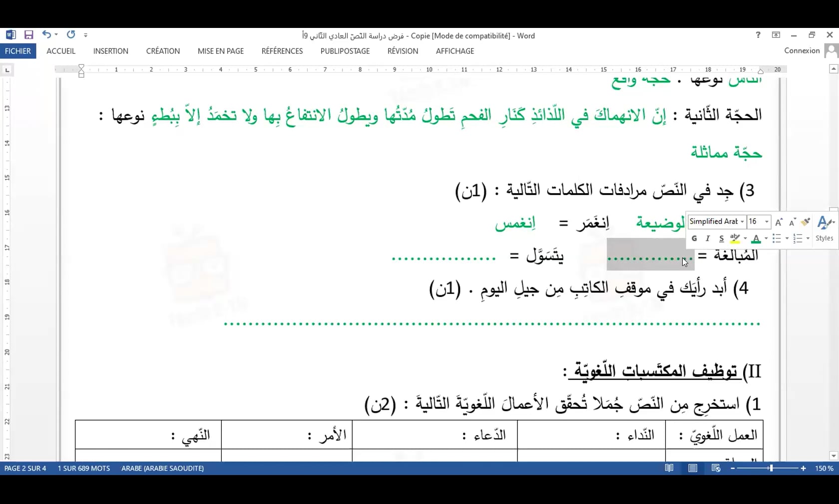Click table cell "النّهي :"
The image size is (839, 504).
148,435
